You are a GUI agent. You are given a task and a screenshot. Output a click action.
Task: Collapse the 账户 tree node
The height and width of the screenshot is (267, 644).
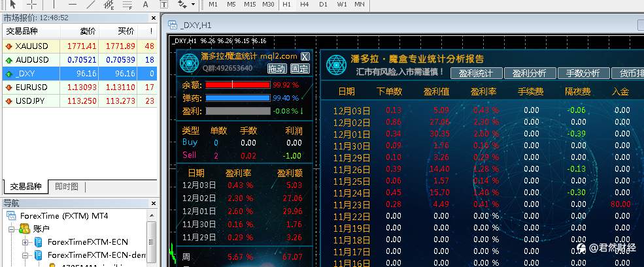click(12, 229)
